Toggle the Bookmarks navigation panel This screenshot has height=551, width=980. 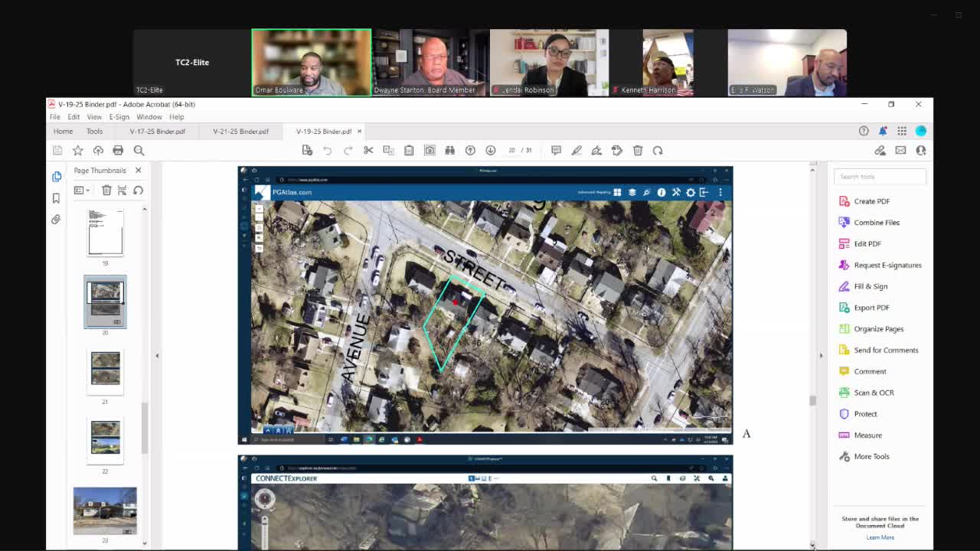pos(56,198)
